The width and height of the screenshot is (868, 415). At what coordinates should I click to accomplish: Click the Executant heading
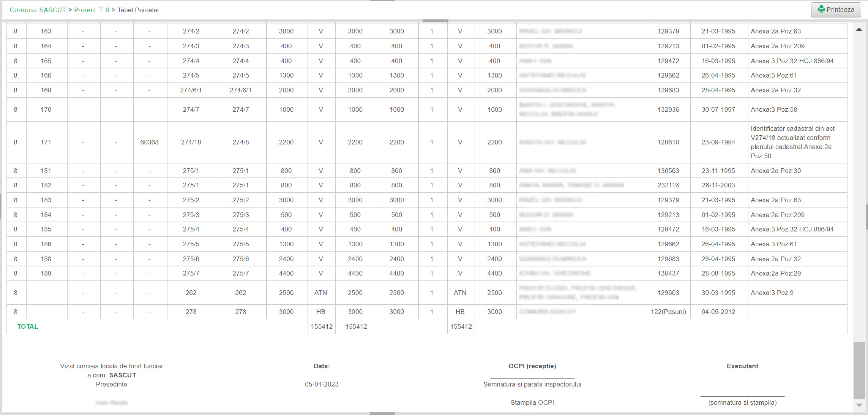(742, 366)
